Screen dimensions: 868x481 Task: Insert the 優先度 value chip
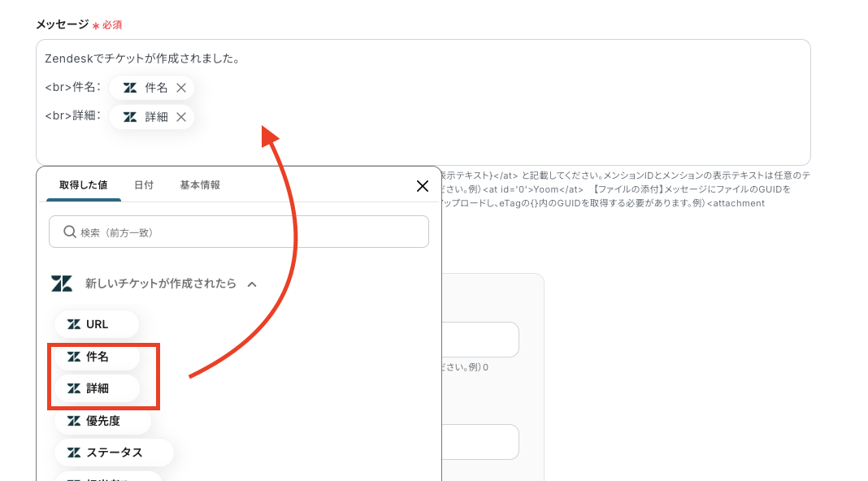click(x=102, y=421)
